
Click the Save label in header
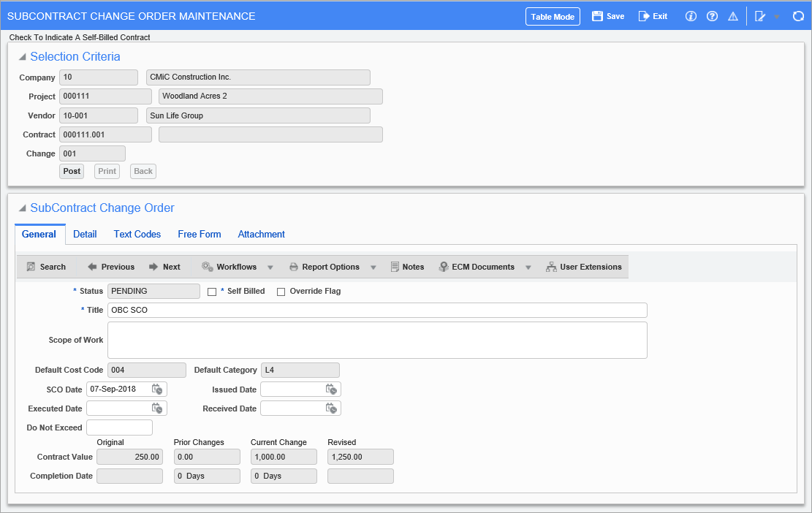(615, 16)
